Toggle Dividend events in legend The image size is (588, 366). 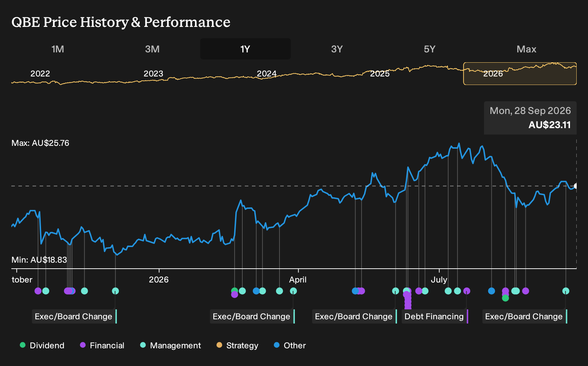(x=42, y=345)
